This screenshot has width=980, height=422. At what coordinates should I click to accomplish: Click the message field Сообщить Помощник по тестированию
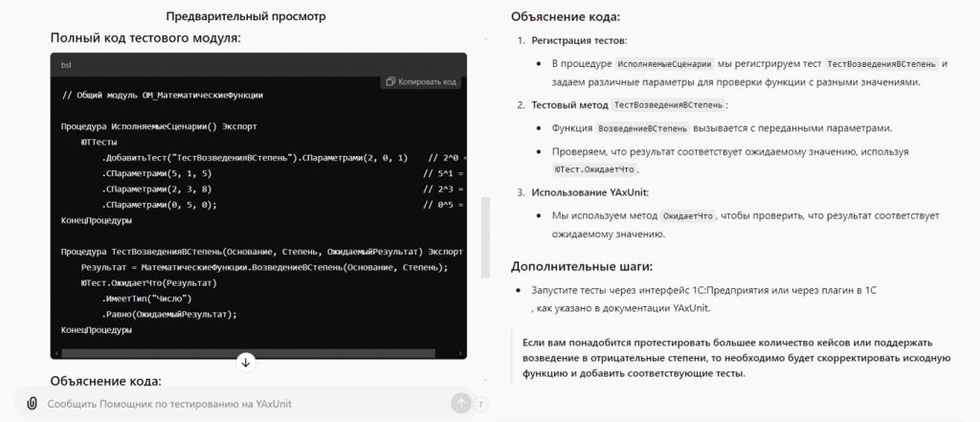tap(247, 404)
